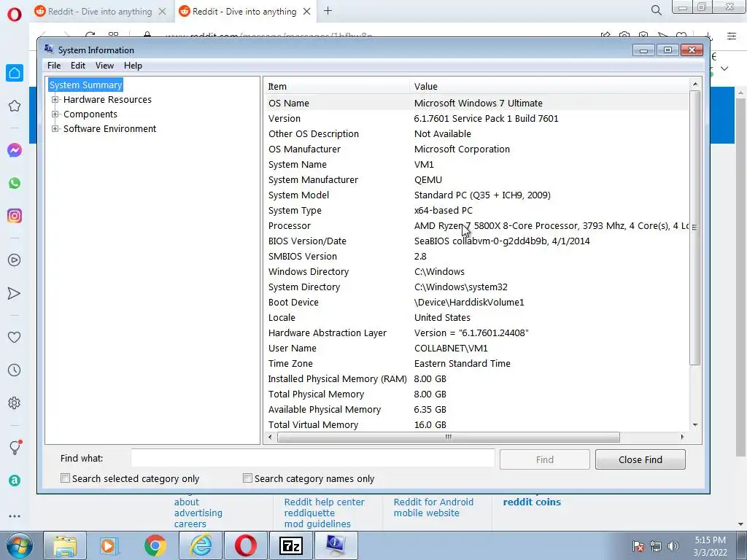This screenshot has height=560, width=747.
Task: Click Opera taskbar button
Action: [245, 545]
